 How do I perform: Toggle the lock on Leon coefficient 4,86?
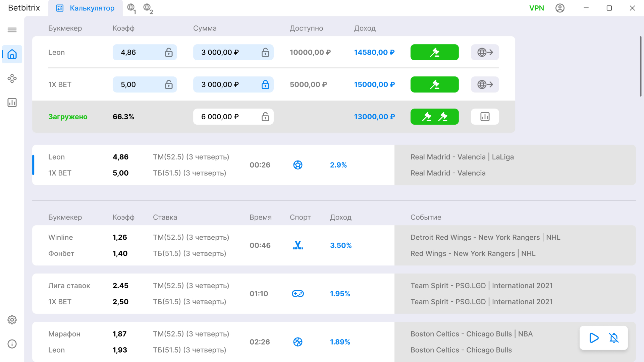pyautogui.click(x=169, y=52)
